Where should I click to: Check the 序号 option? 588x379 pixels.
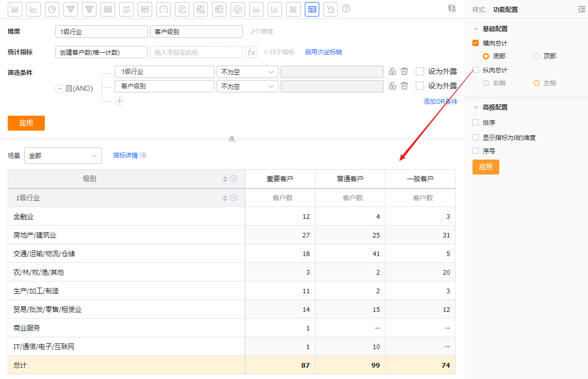click(476, 151)
